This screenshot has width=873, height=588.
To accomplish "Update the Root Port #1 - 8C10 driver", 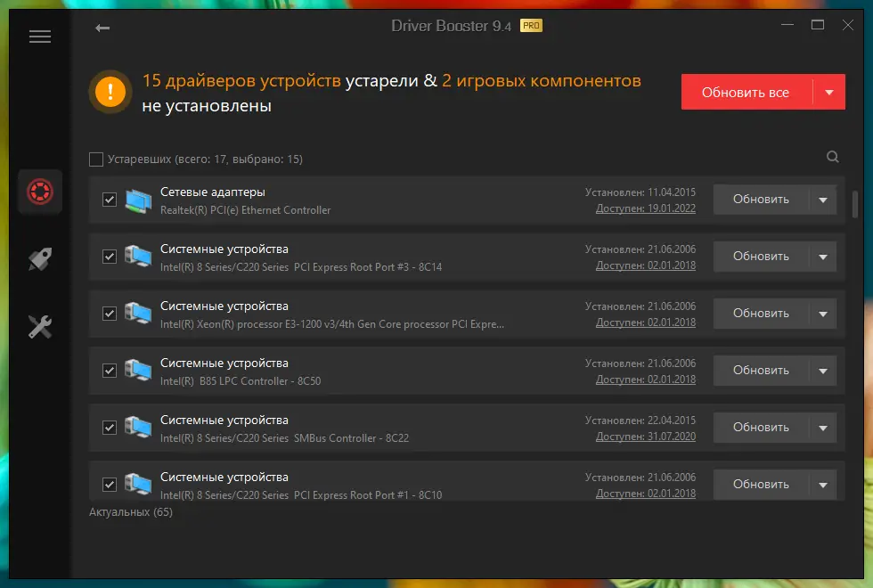I will point(761,485).
